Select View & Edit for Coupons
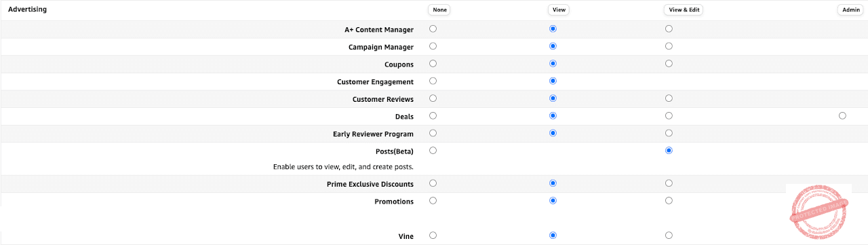The width and height of the screenshot is (868, 245). coord(669,64)
